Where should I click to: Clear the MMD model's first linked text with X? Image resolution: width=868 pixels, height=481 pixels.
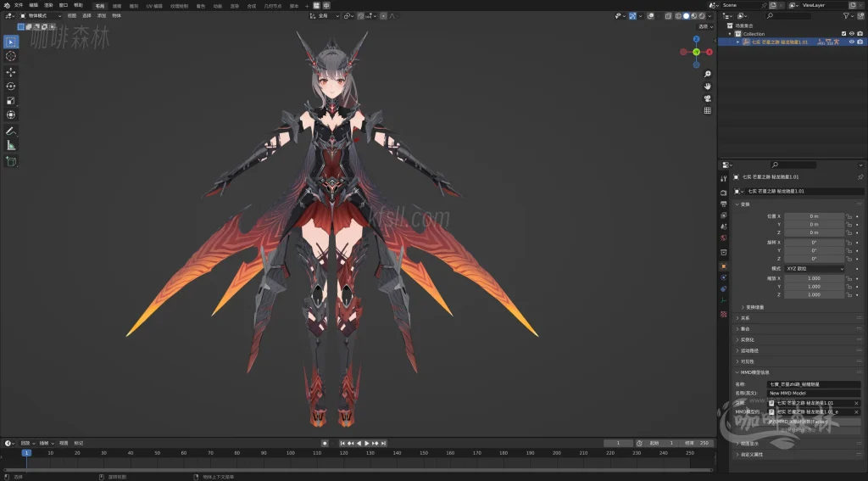(x=856, y=404)
